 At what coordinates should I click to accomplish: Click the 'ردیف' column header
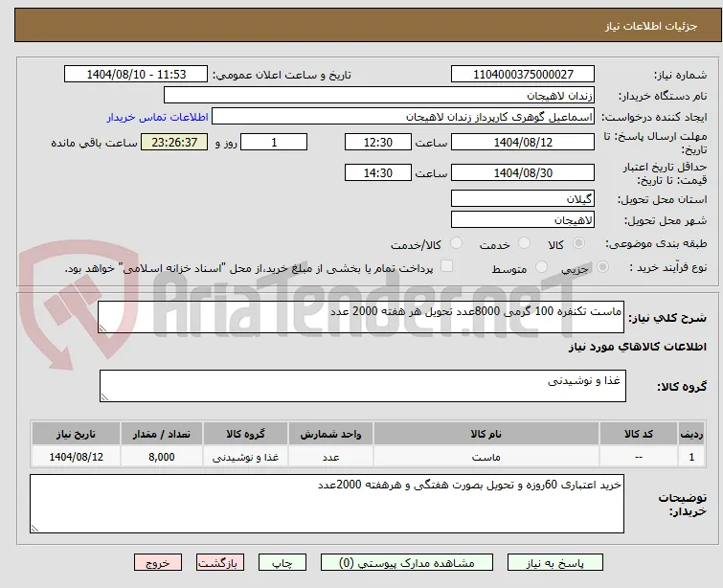(691, 434)
